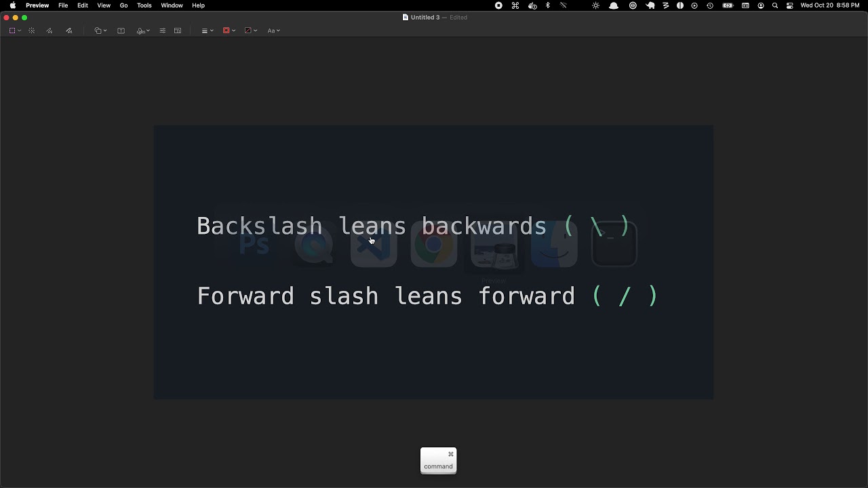This screenshot has width=868, height=488.
Task: Open the Time Machine menu bar icon
Action: [710, 5]
